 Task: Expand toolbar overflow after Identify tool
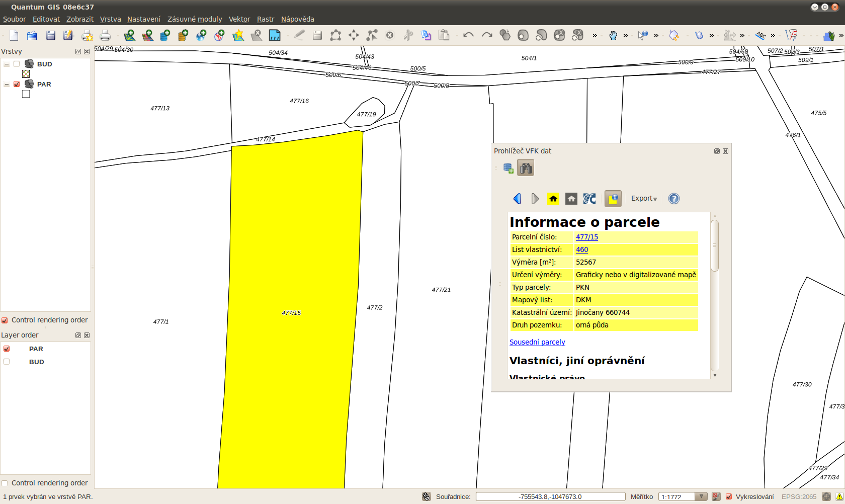click(656, 36)
